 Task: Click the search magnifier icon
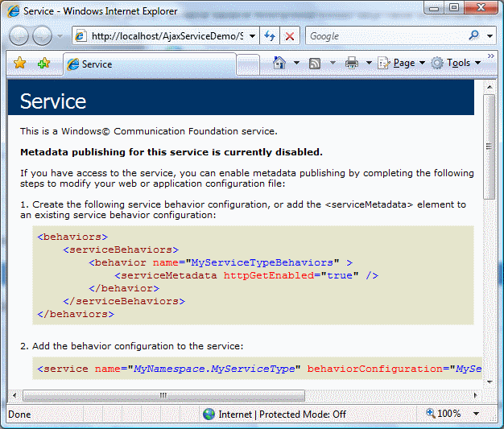coord(473,36)
